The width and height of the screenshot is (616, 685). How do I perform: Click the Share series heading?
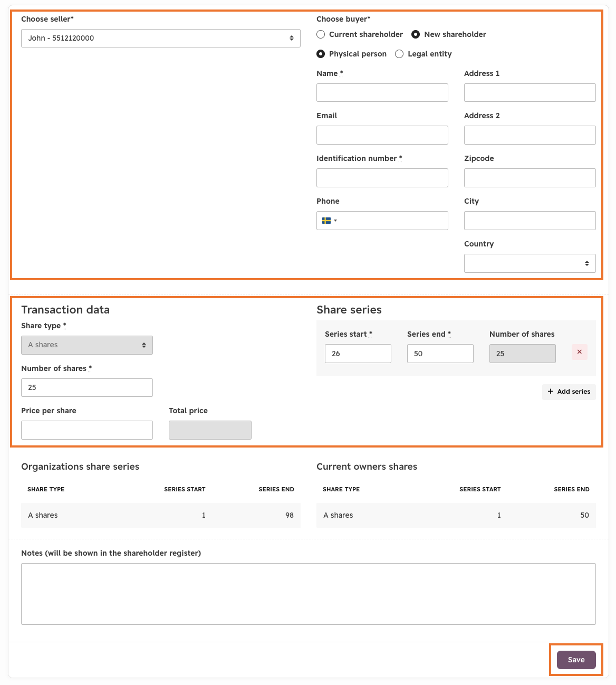click(x=349, y=310)
